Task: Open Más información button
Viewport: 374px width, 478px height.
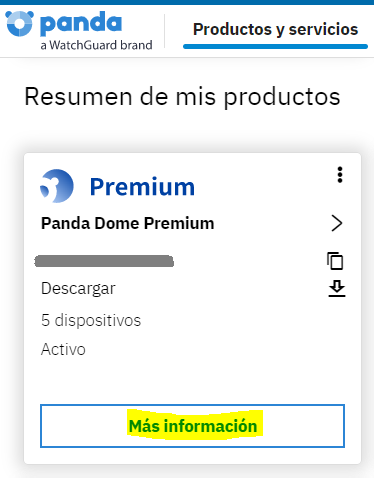Action: pyautogui.click(x=192, y=426)
